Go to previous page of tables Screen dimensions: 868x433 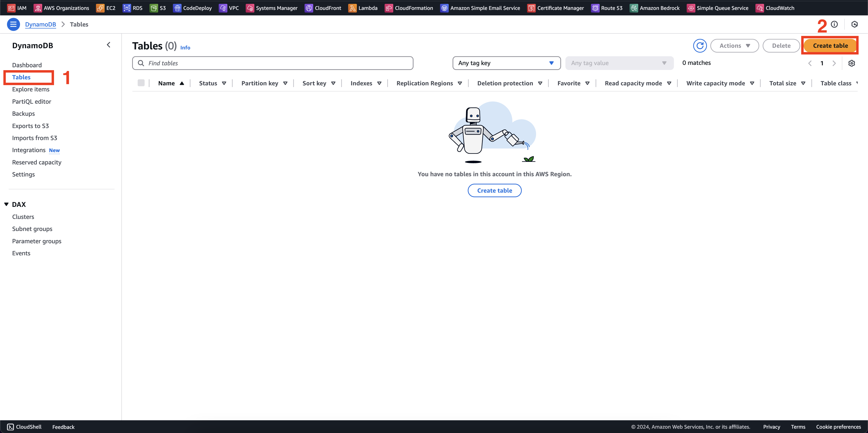click(810, 63)
